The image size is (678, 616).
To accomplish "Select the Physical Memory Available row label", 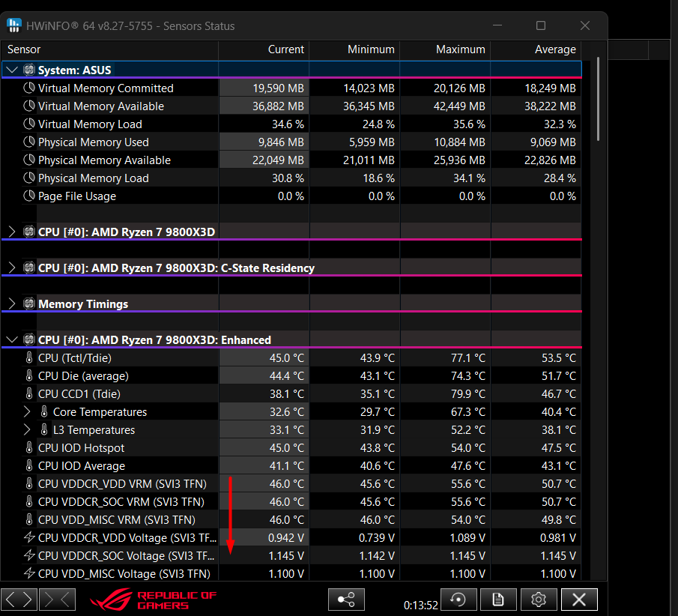I will click(x=104, y=160).
